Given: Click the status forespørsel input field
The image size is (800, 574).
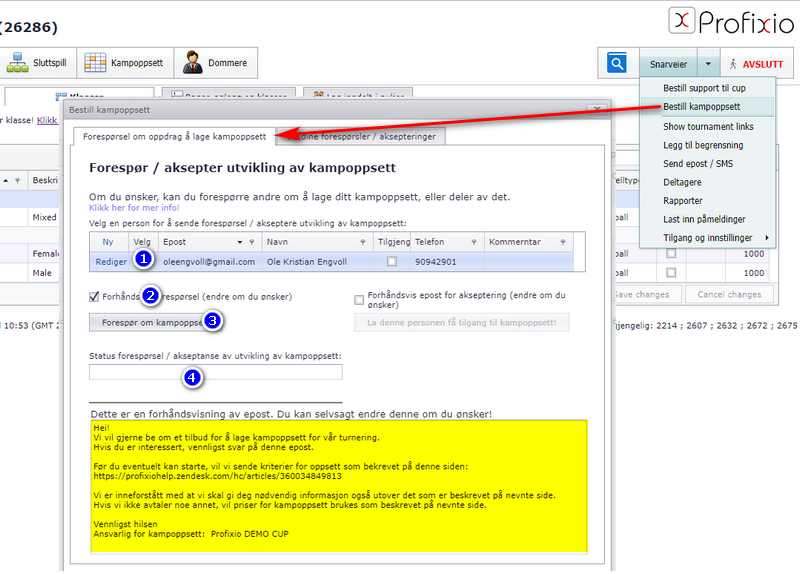Looking at the screenshot, I should click(x=215, y=372).
